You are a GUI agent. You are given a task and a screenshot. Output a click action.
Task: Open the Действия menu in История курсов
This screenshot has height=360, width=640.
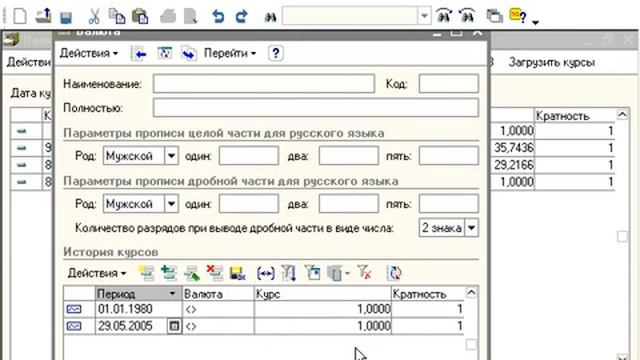coord(97,273)
